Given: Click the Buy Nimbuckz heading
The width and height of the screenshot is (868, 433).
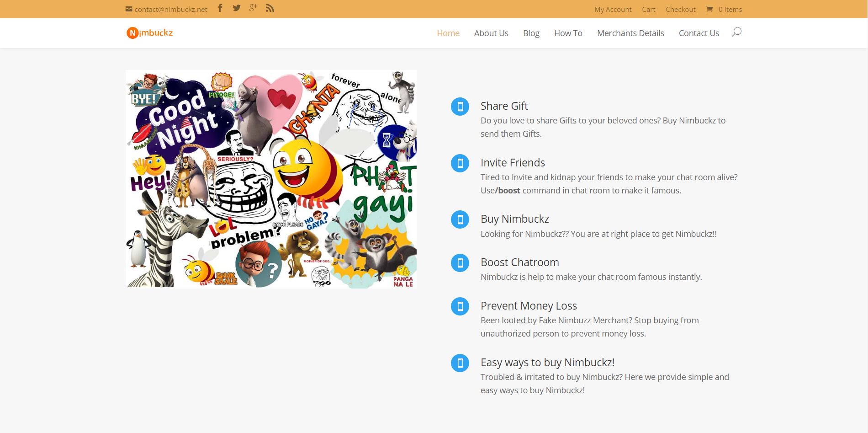Looking at the screenshot, I should [x=515, y=219].
